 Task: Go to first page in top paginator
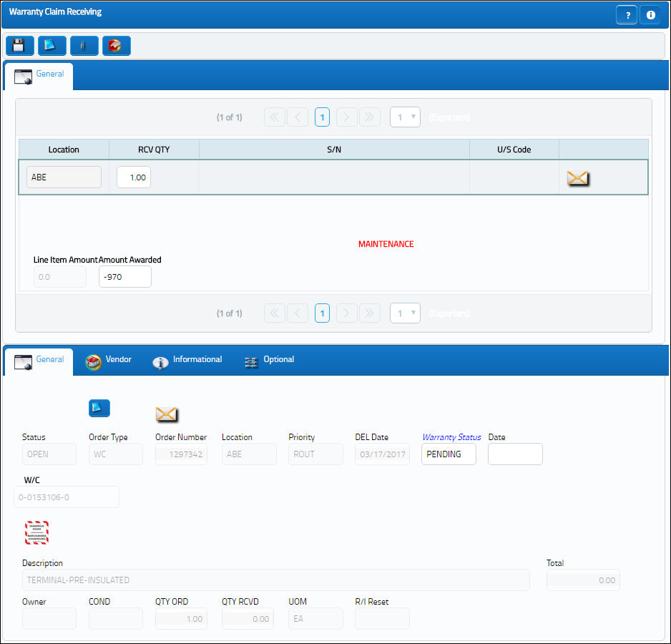(x=274, y=117)
